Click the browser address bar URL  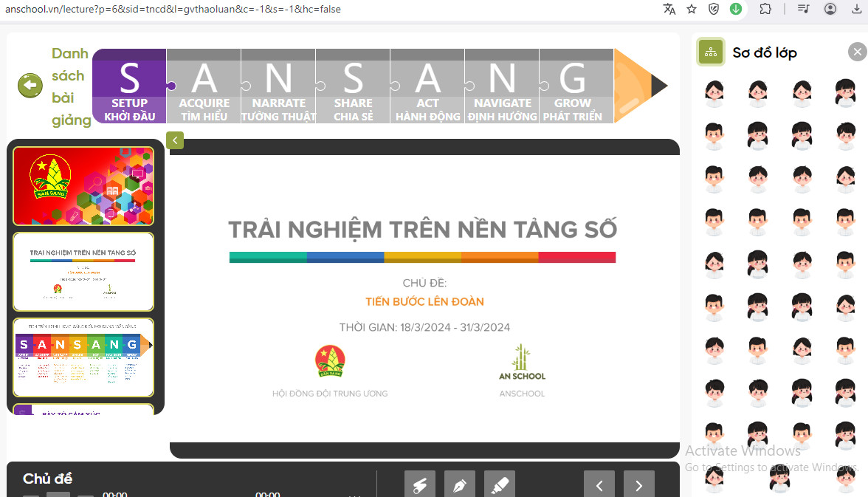pos(173,9)
